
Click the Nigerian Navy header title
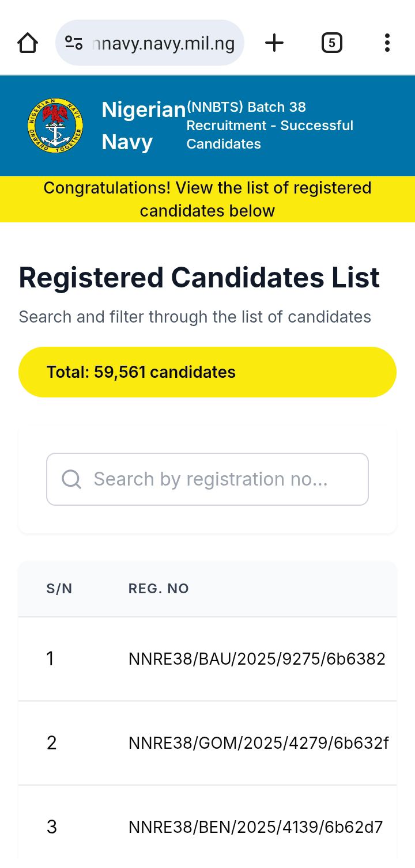click(x=143, y=126)
